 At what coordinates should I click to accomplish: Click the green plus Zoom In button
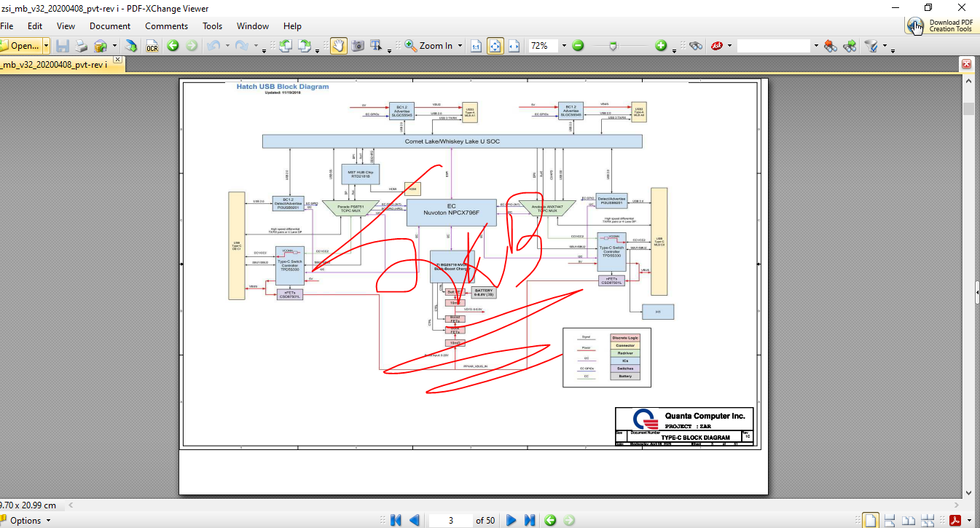click(x=661, y=46)
